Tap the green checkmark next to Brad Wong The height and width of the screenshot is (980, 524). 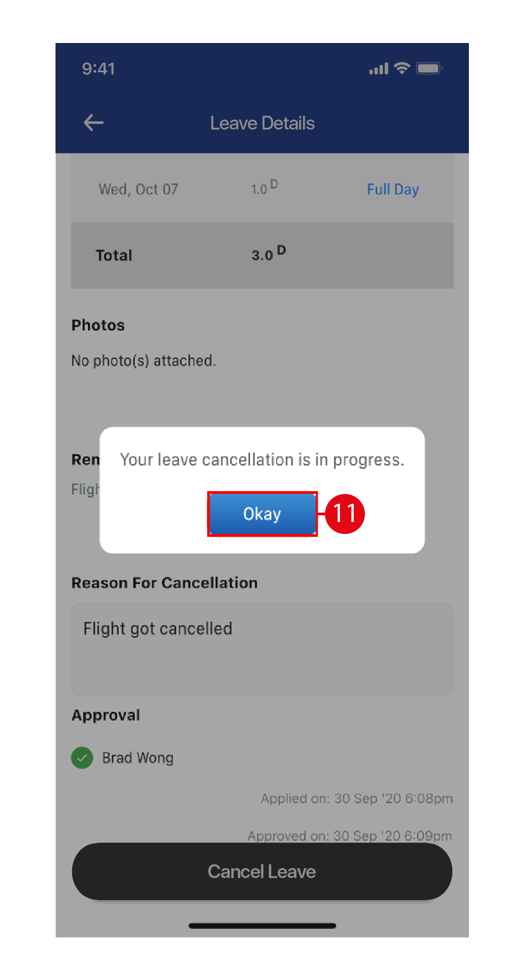pyautogui.click(x=82, y=757)
